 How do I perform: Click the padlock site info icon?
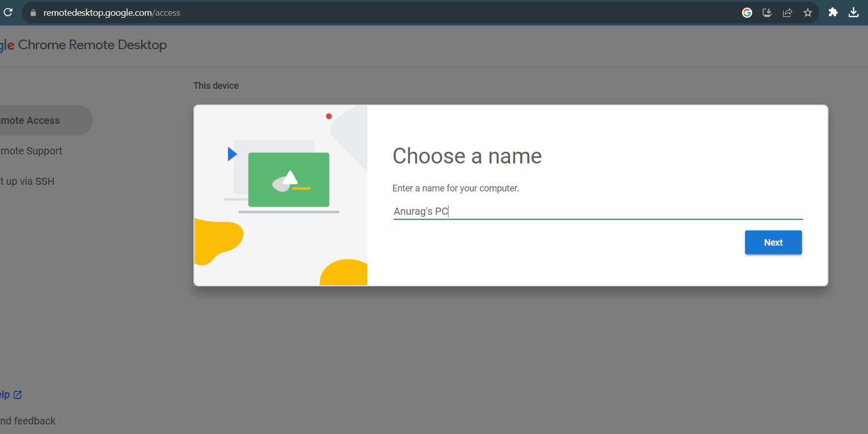coord(34,13)
